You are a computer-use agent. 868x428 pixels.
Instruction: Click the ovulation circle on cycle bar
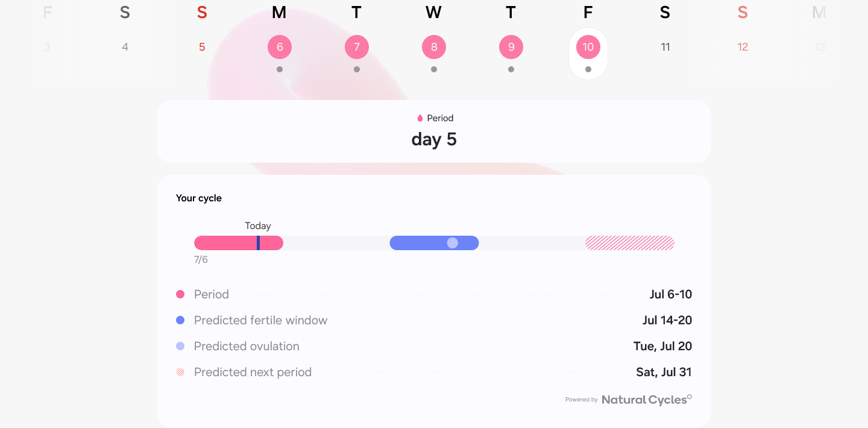tap(453, 243)
